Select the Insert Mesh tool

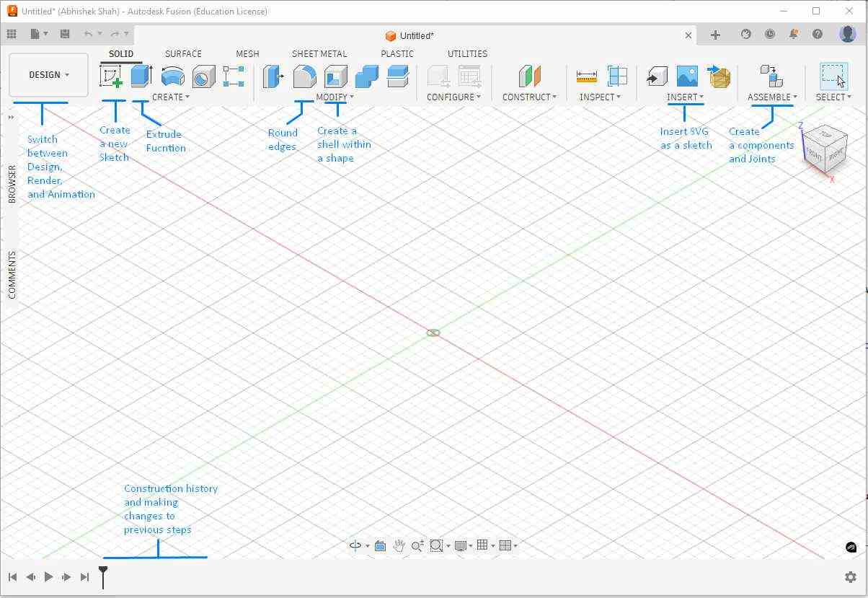pos(719,76)
